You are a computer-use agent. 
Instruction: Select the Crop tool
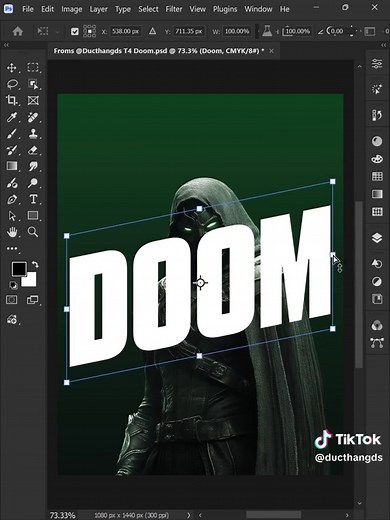[12, 100]
